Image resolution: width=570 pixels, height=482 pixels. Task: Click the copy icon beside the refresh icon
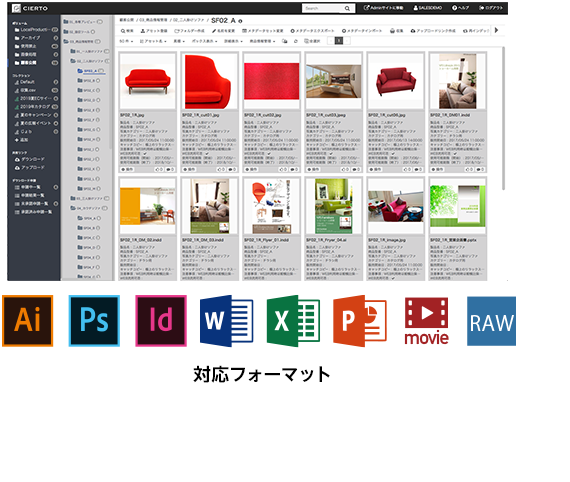point(285,41)
